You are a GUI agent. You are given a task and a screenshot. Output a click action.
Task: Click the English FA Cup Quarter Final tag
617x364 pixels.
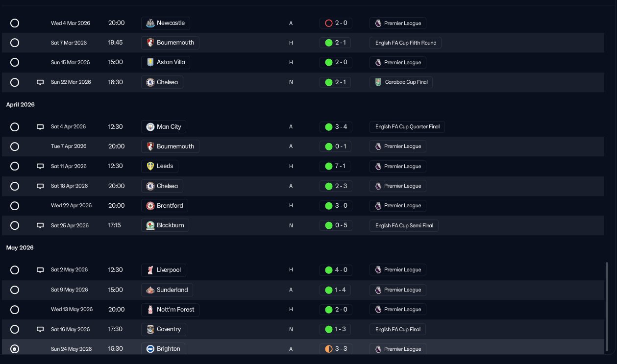407,127
